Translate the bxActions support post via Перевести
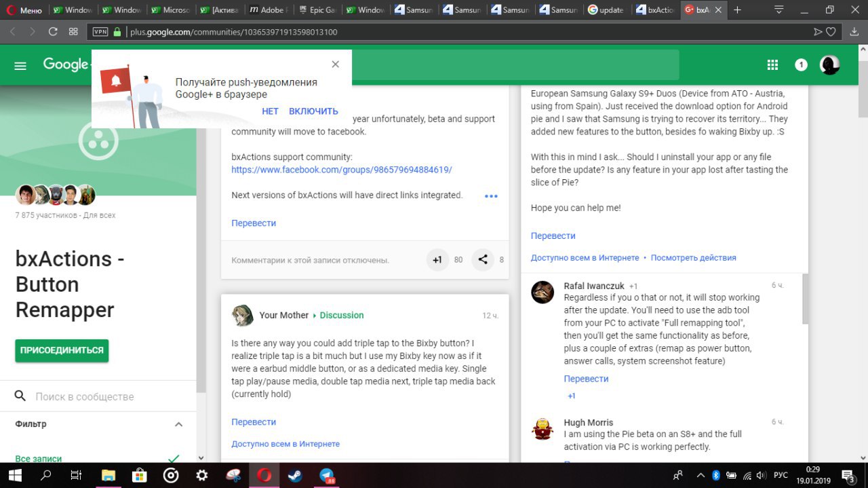The height and width of the screenshot is (488, 868). click(254, 223)
